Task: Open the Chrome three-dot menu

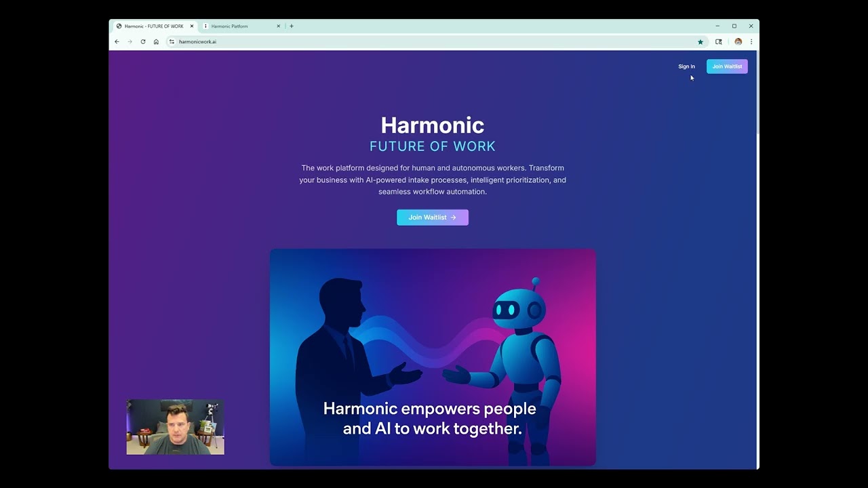Action: [x=751, y=41]
